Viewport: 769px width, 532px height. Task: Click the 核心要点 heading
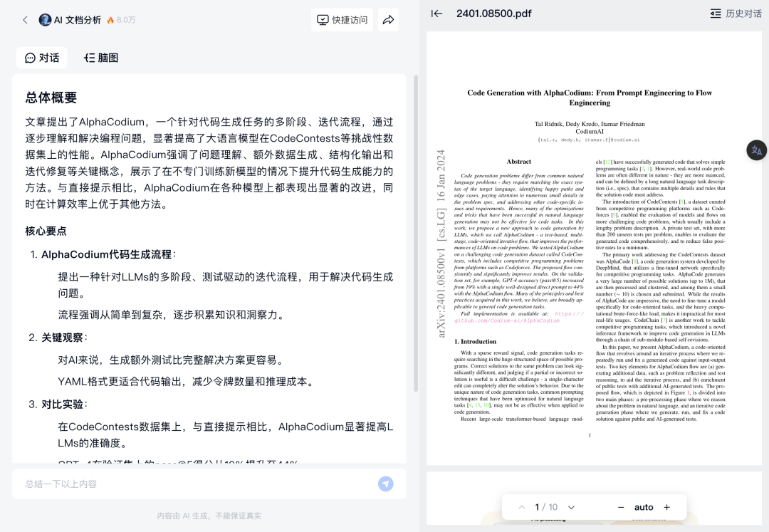46,231
